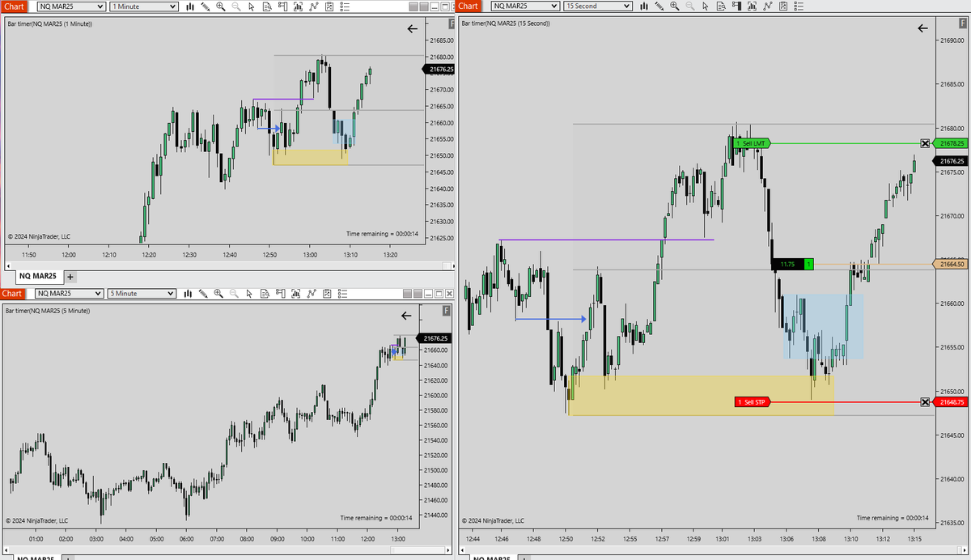The image size is (971, 560).
Task: Open Strategies in 5 Minute chart
Action: point(327,293)
